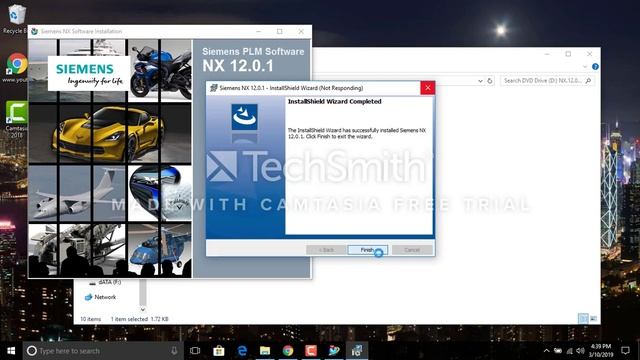Check battery status in the system tray
Screen dimensions: 640x360
click(558, 351)
